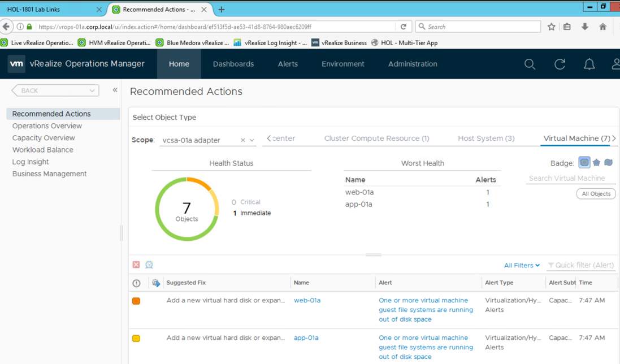Viewport: 620px width, 364px height.
Task: Open the disk space alert link for web-01a
Action: [x=426, y=310]
